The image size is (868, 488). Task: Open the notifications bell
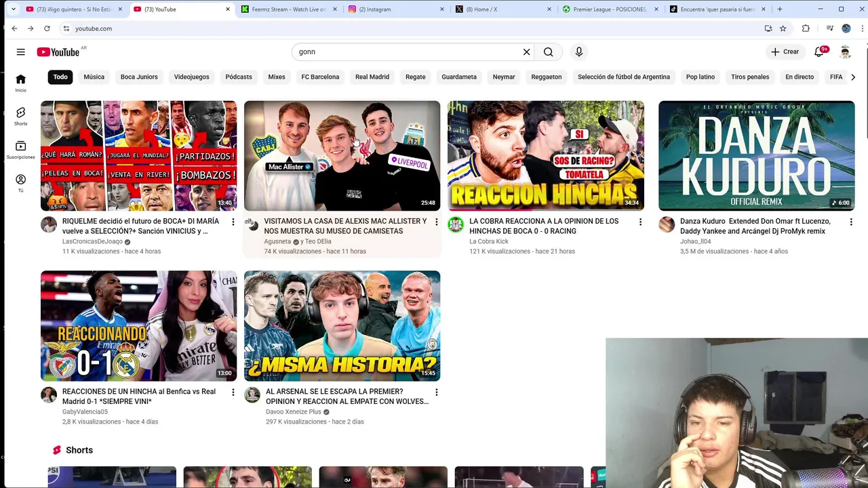click(818, 52)
